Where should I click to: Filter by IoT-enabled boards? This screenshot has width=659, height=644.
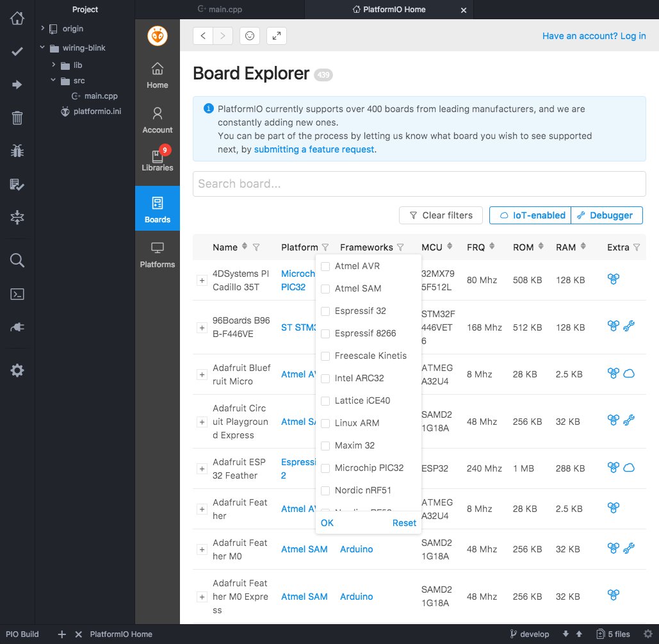(530, 215)
